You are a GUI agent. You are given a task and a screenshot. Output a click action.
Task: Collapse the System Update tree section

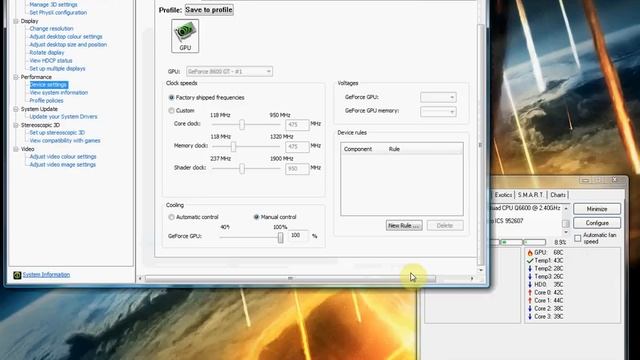(x=16, y=109)
